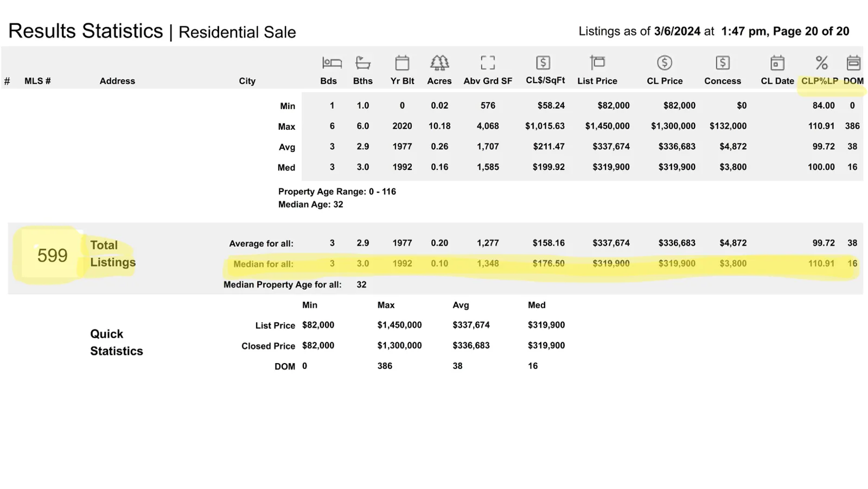Click the Average for all row label
The height and width of the screenshot is (489, 868).
tap(261, 244)
